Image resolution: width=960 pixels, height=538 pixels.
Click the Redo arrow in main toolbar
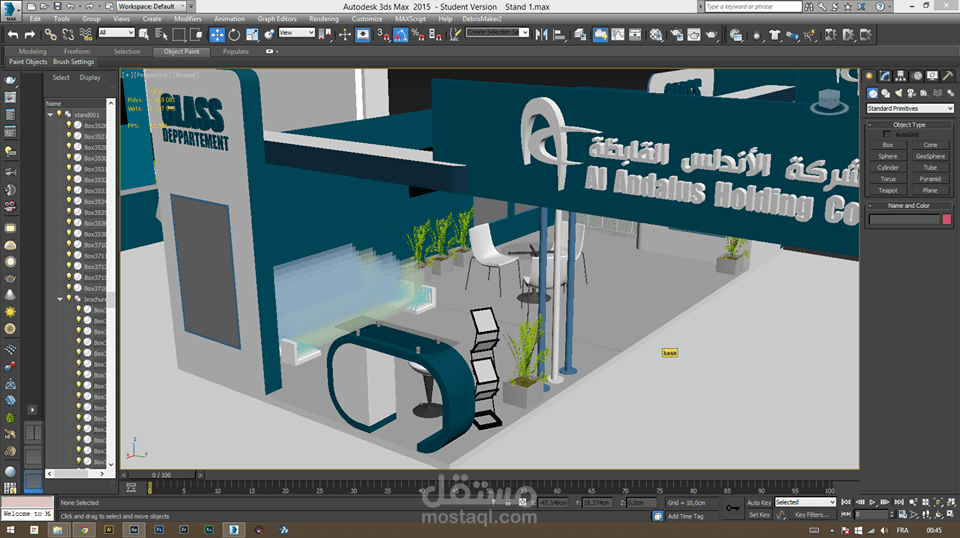tap(29, 35)
